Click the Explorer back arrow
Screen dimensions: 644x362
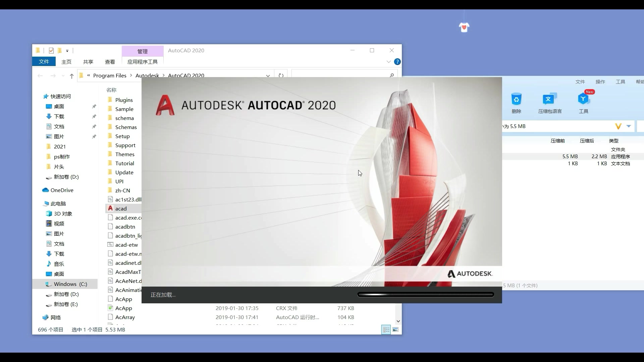pos(40,76)
